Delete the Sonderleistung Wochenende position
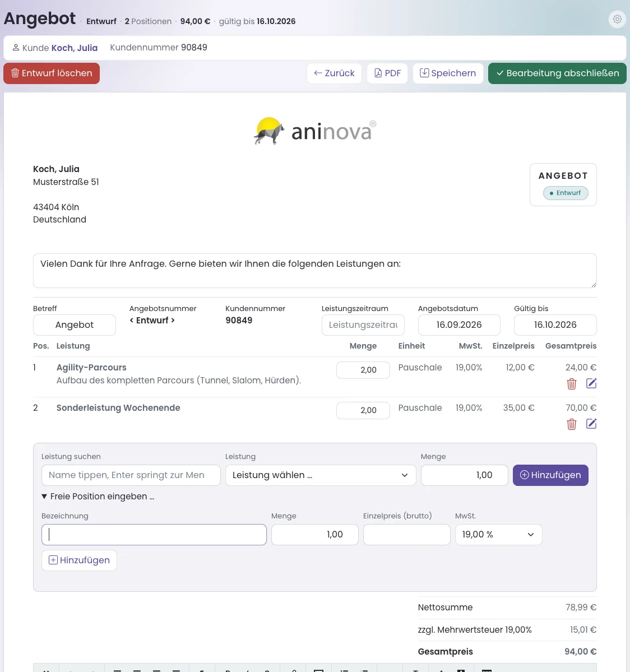Screen dimensions: 630x672 (x=571, y=424)
